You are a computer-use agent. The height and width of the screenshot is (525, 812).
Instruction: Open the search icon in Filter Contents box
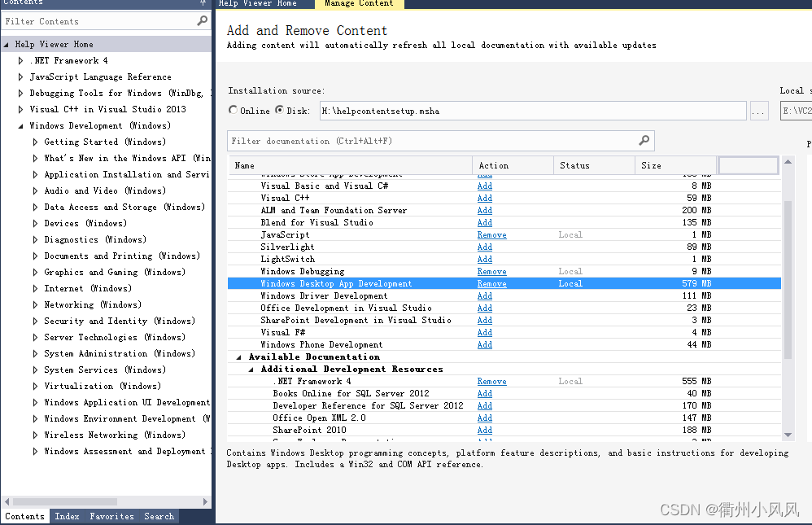[x=201, y=20]
